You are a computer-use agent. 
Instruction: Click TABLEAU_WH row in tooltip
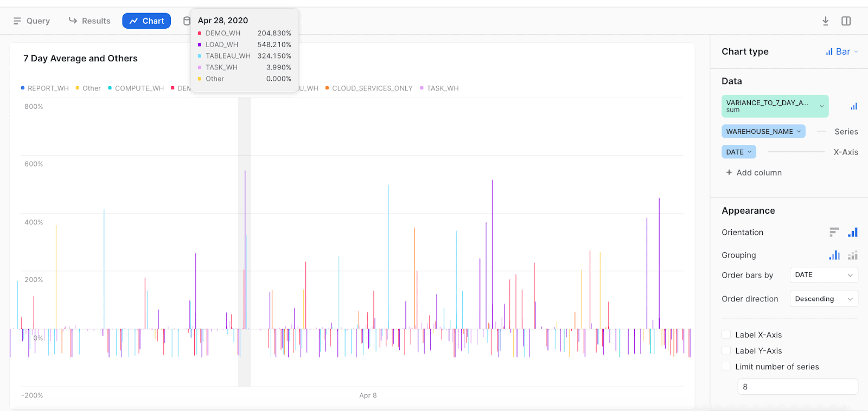click(244, 56)
